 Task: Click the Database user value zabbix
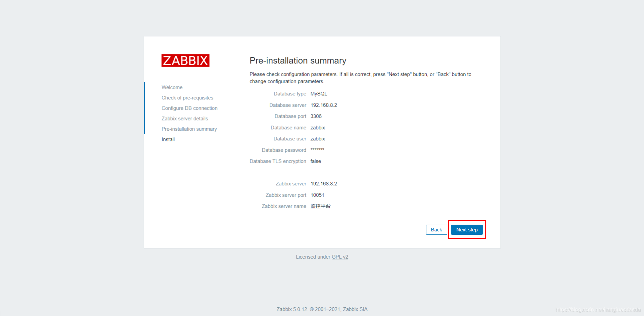click(x=318, y=139)
